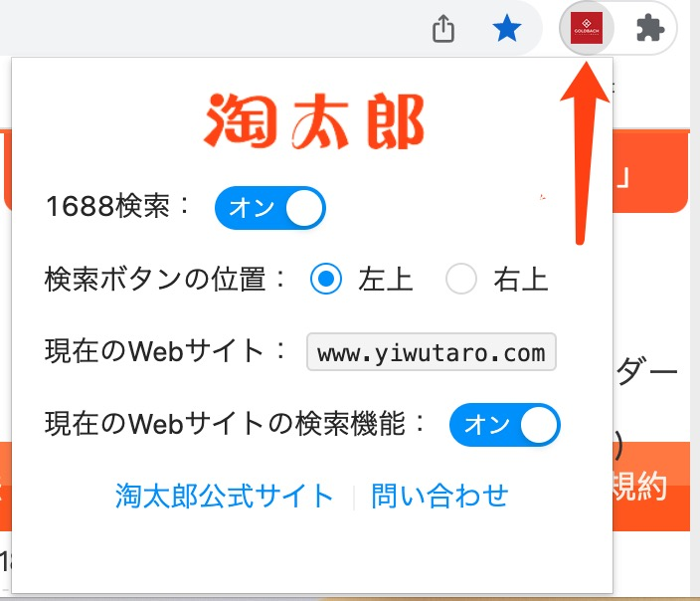This screenshot has width=700, height=601.
Task: Click the 検索ボタンの位置 label
Action: coord(155,279)
